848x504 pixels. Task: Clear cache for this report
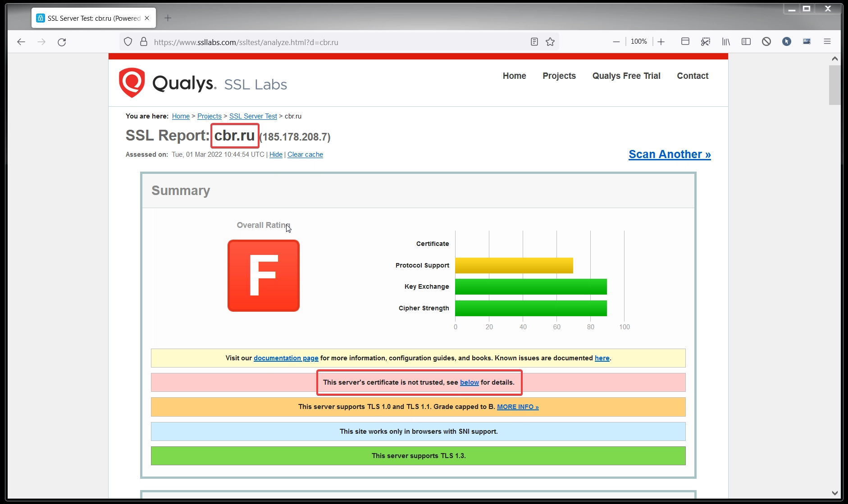(x=305, y=154)
